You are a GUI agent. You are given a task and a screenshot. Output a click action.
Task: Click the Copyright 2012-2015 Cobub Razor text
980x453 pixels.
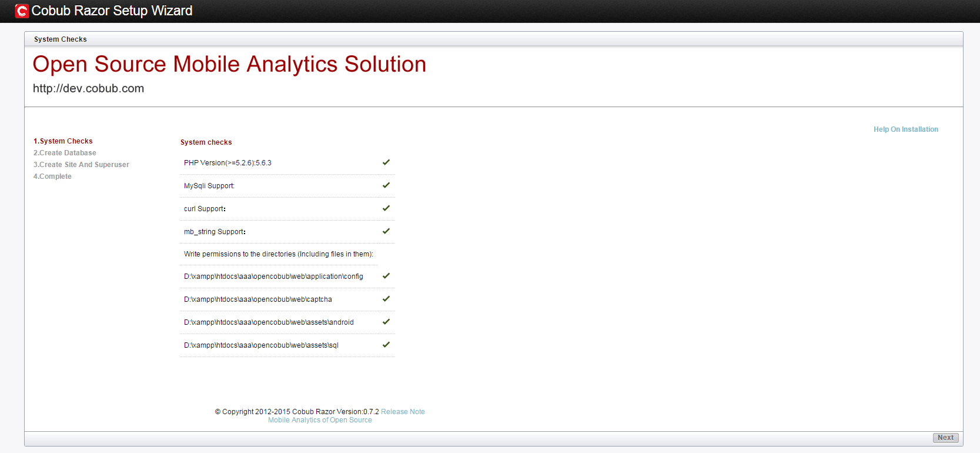pyautogui.click(x=297, y=412)
